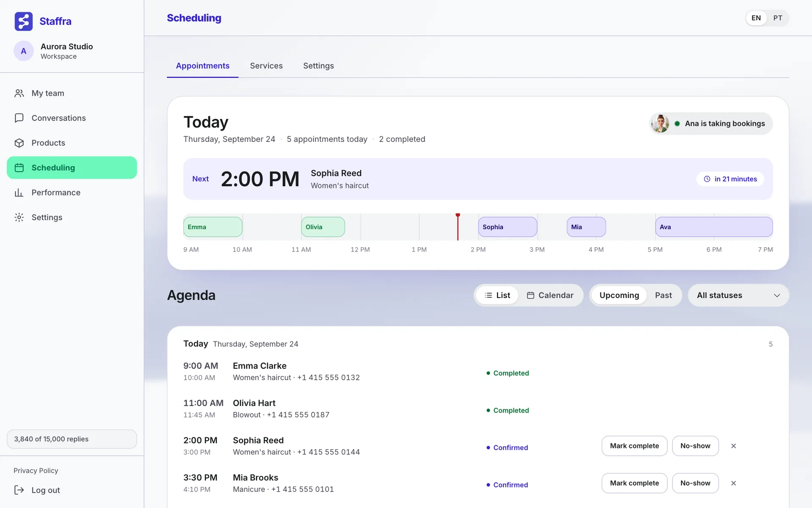Show Past appointments

pyautogui.click(x=663, y=295)
